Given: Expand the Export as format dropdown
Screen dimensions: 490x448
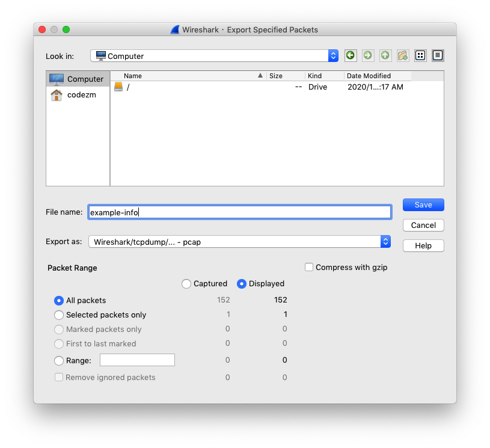Looking at the screenshot, I should 239,242.
